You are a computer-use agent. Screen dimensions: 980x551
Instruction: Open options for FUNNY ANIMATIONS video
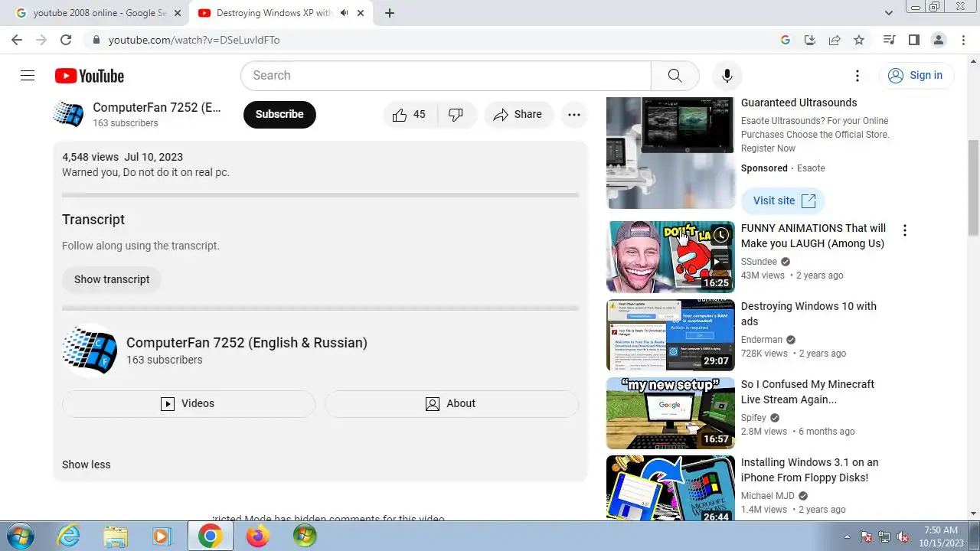pyautogui.click(x=904, y=230)
